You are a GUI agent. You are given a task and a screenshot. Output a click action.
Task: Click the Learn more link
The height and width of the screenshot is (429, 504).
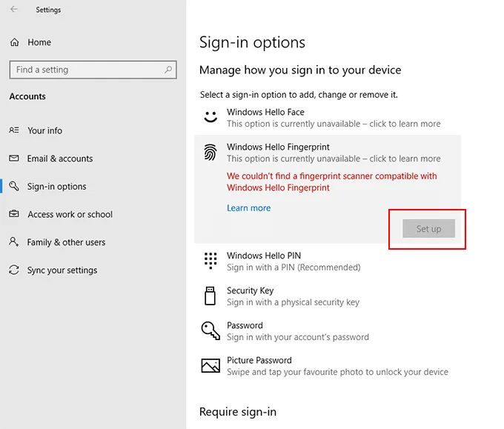(x=248, y=208)
